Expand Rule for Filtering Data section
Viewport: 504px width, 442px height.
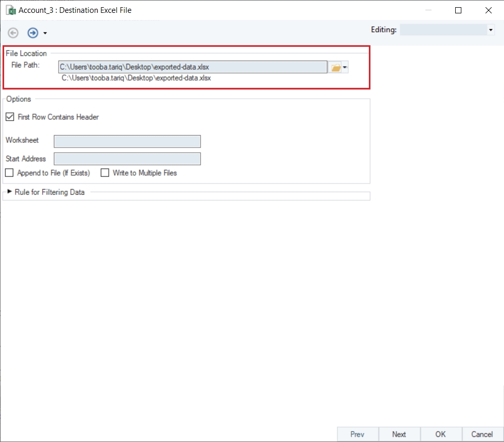click(x=10, y=192)
